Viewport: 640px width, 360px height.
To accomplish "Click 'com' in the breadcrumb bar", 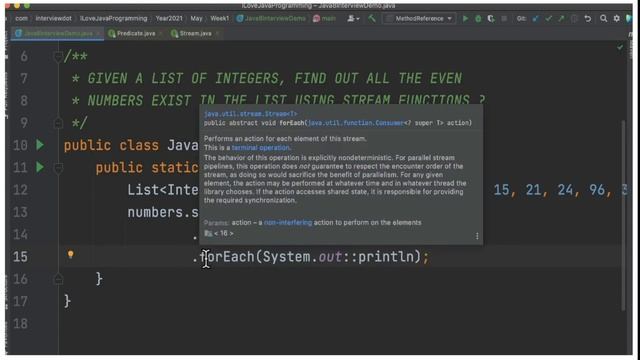I will (x=21, y=19).
